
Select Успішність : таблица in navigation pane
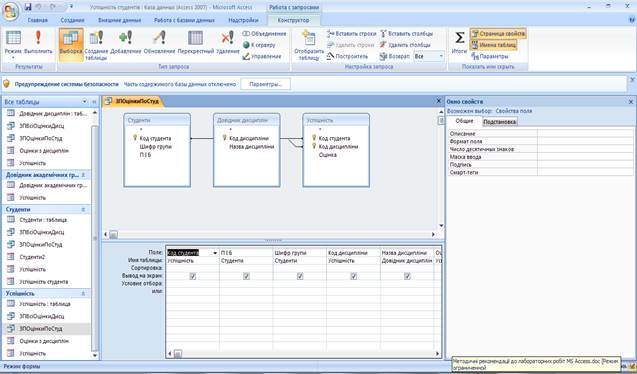pyautogui.click(x=46, y=304)
